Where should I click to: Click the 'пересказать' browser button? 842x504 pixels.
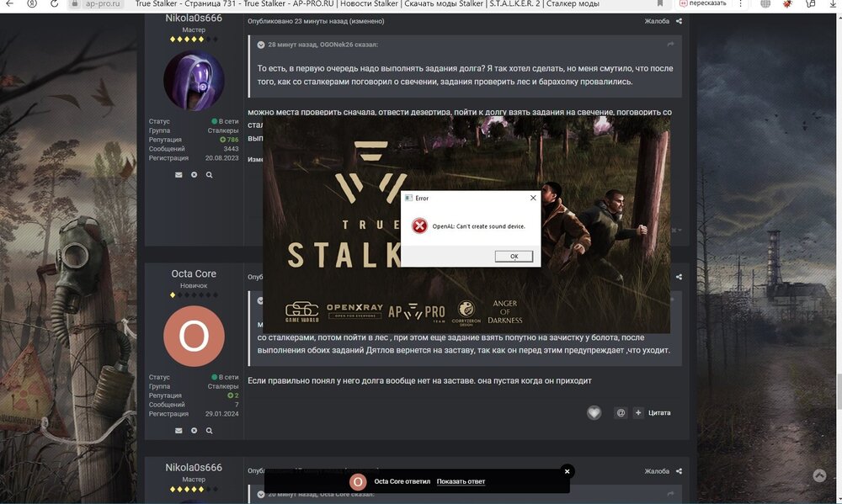click(x=702, y=3)
